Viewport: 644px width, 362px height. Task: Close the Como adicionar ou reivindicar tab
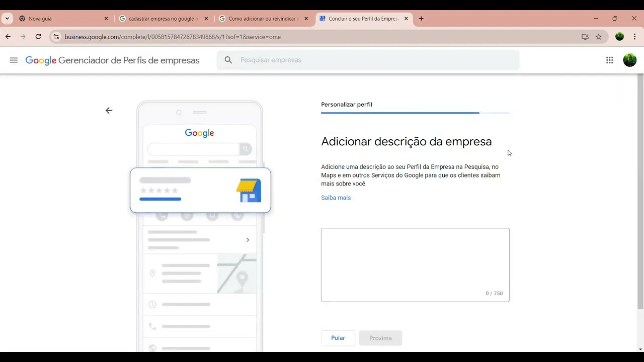[x=306, y=19]
